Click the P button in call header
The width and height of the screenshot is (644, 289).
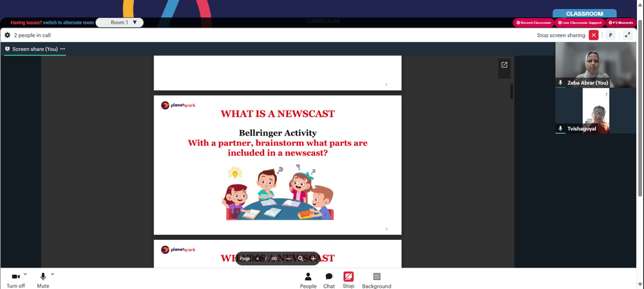611,35
